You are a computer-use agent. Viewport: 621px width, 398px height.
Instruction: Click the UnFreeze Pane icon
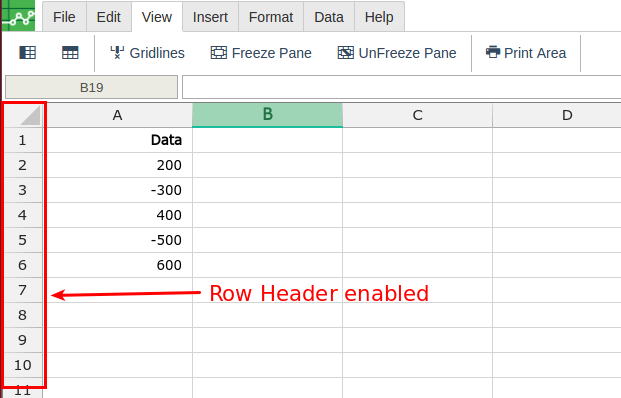point(346,52)
